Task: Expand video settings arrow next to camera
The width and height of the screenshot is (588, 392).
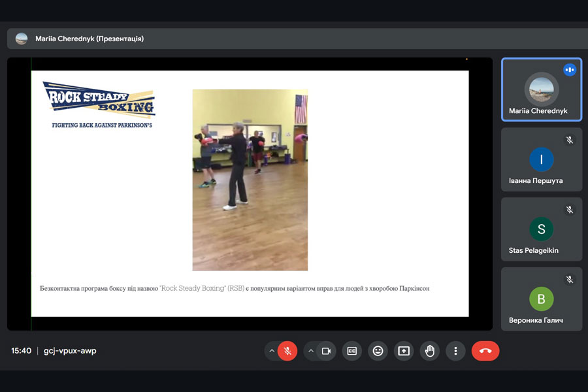Action: (x=311, y=351)
